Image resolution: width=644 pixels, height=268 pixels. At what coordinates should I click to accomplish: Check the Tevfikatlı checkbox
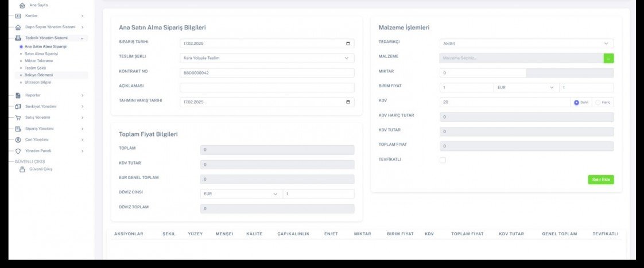(443, 160)
